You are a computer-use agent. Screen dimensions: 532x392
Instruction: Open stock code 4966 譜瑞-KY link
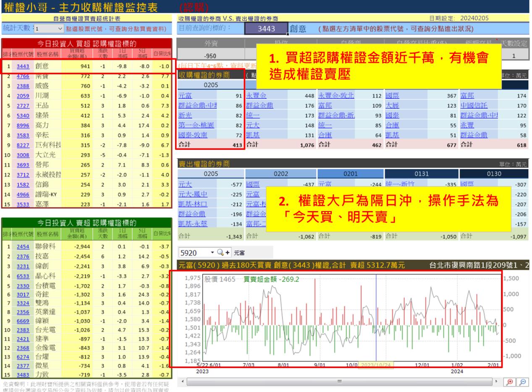[23, 194]
